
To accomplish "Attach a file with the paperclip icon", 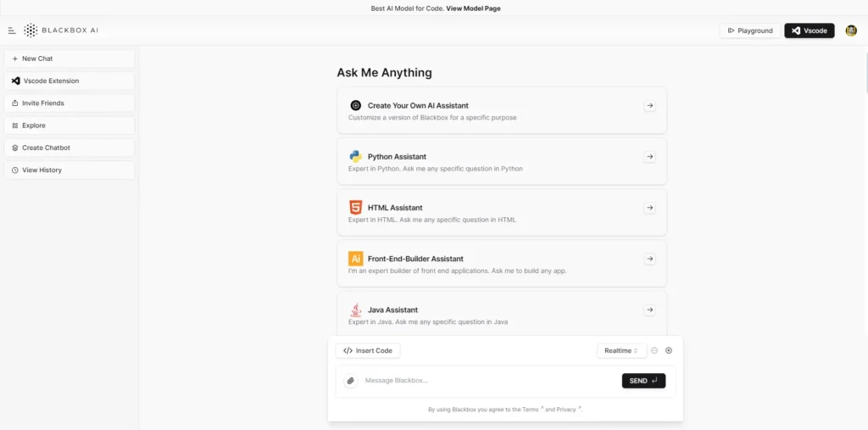I will [350, 381].
